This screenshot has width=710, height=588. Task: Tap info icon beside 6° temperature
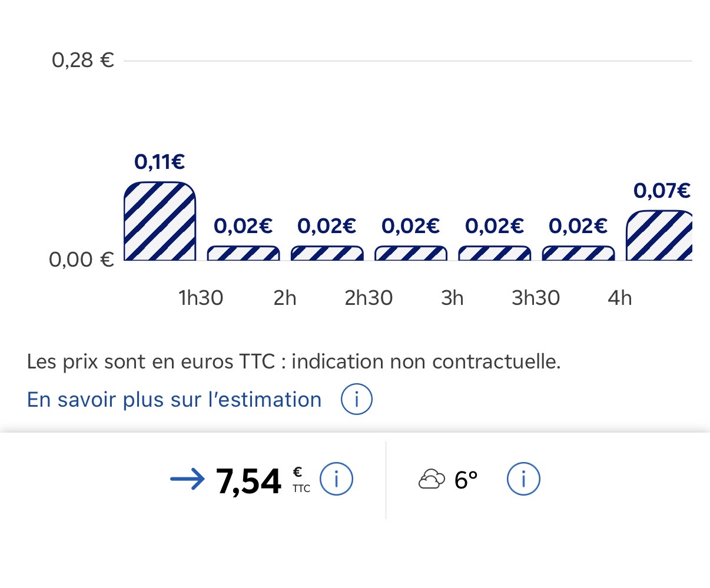[x=523, y=479]
